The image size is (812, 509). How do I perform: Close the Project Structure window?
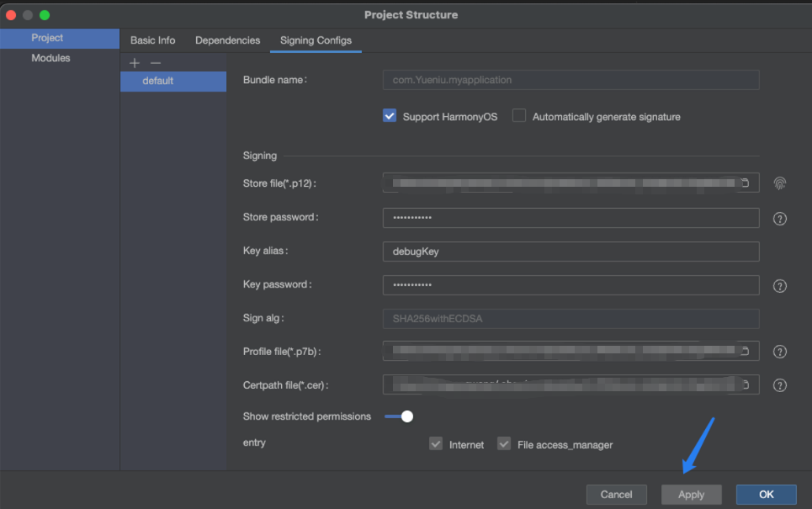coord(11,15)
